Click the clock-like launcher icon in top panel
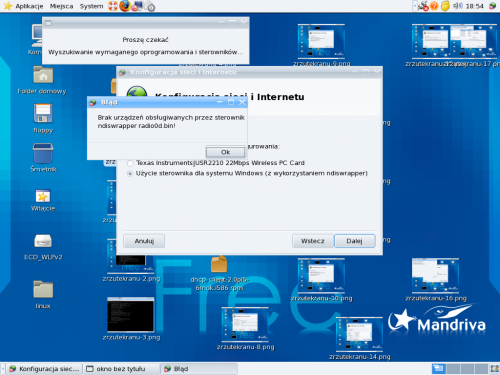This screenshot has height=375, width=500. [x=150, y=6]
